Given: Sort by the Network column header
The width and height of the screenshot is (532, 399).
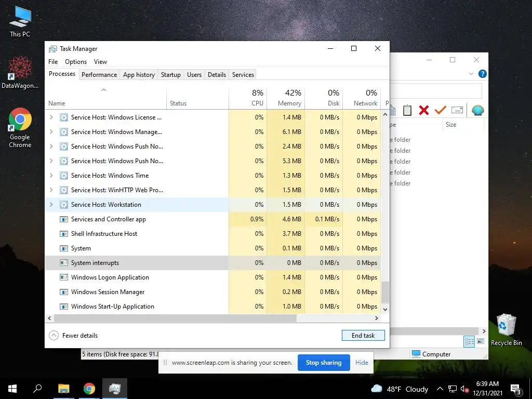Looking at the screenshot, I should pos(362,98).
